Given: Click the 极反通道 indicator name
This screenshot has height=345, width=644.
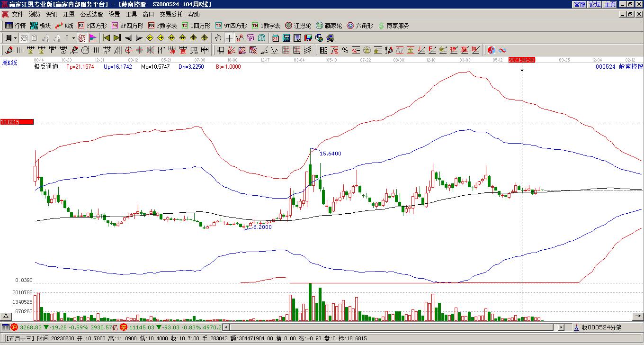Looking at the screenshot, I should click(46, 67).
